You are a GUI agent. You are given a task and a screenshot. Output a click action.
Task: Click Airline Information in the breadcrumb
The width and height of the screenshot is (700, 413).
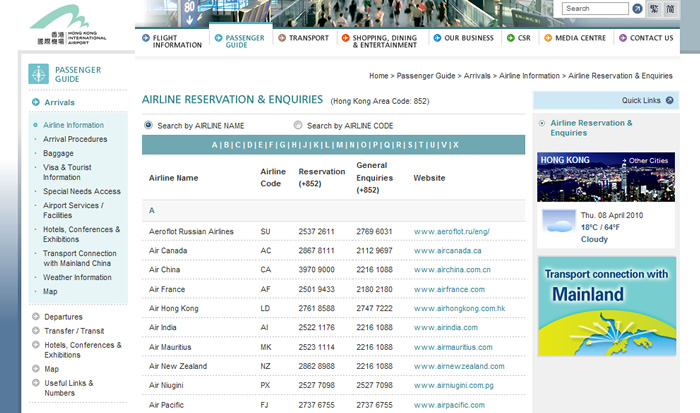tap(529, 75)
